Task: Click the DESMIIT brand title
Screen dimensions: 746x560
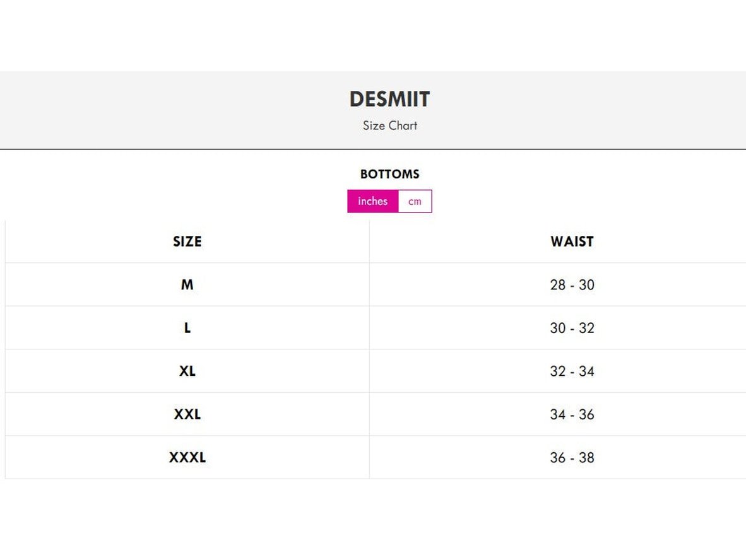Action: pos(389,99)
